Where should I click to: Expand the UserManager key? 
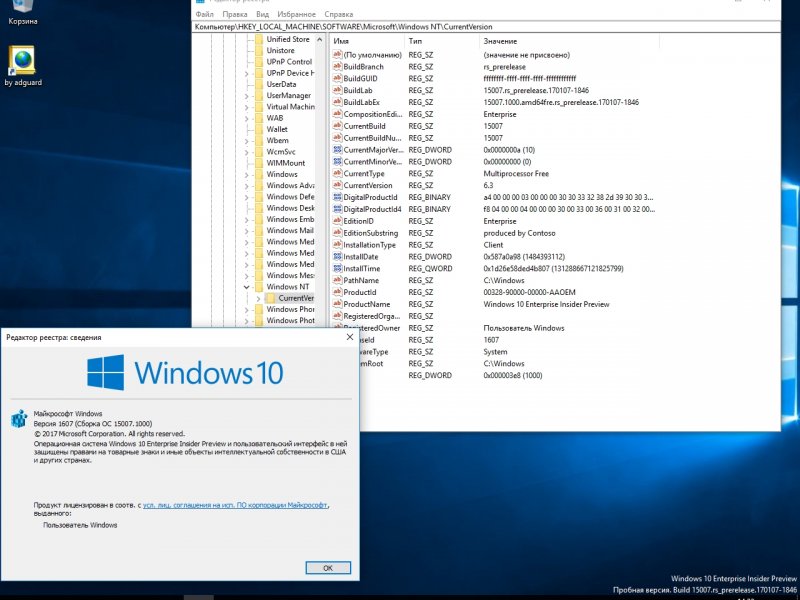(247, 96)
